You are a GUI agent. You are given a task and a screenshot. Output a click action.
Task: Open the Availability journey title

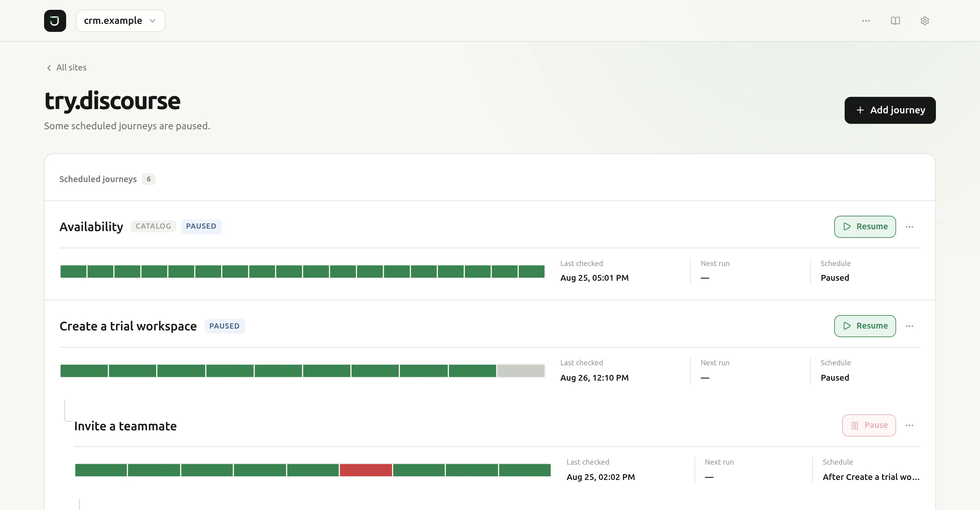click(91, 226)
